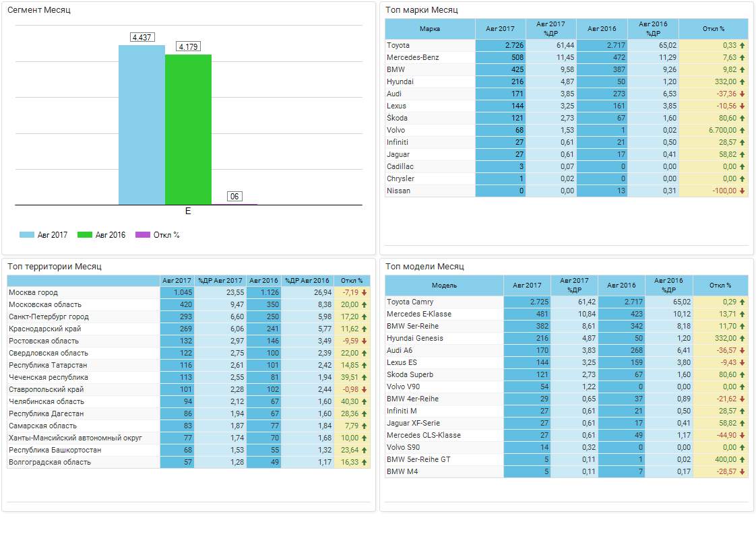Screen dimensions: 756x534
Task: Click the Свердловская область territory row
Action: point(189,353)
